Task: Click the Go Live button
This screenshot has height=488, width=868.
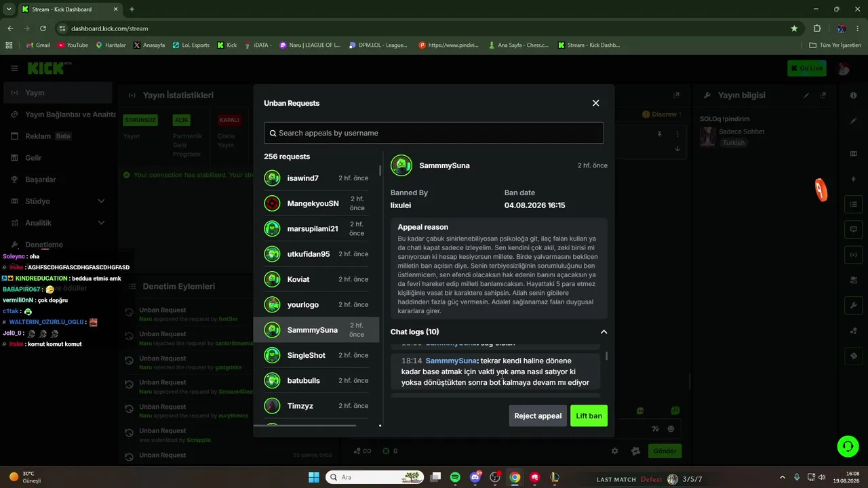Action: point(806,68)
